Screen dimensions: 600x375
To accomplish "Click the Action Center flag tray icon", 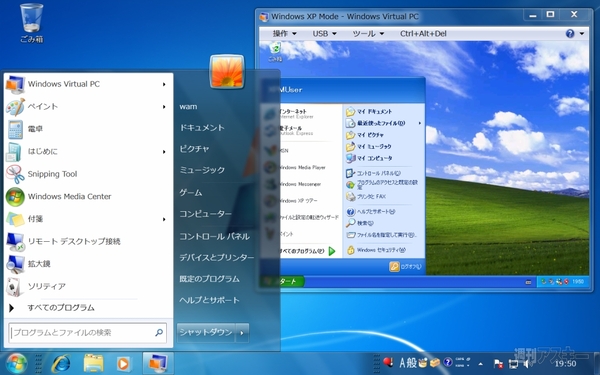I will (498, 364).
